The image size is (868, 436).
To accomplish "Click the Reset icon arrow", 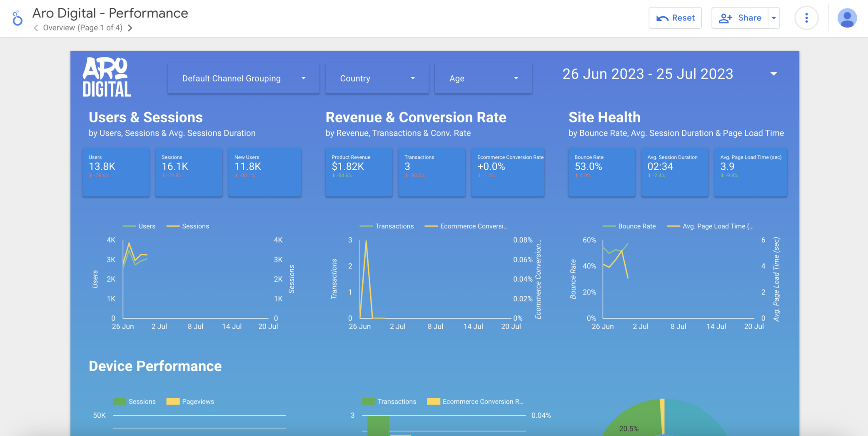I will pos(662,17).
